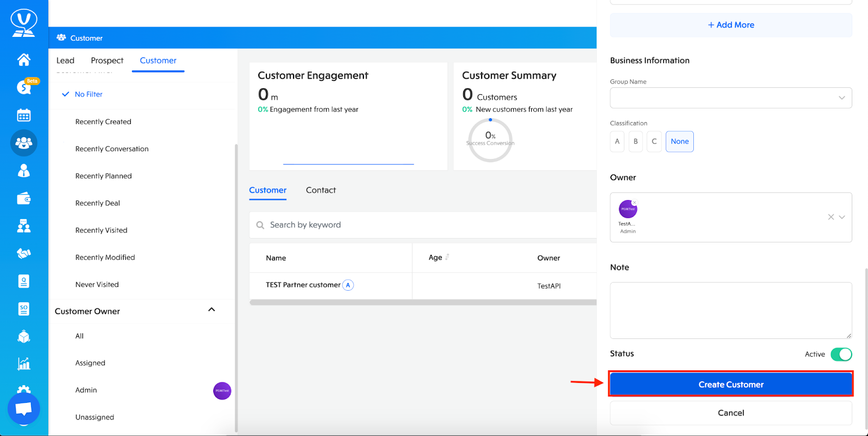This screenshot has height=436, width=868.
Task: Filter owners by Unassigned
Action: 94,418
